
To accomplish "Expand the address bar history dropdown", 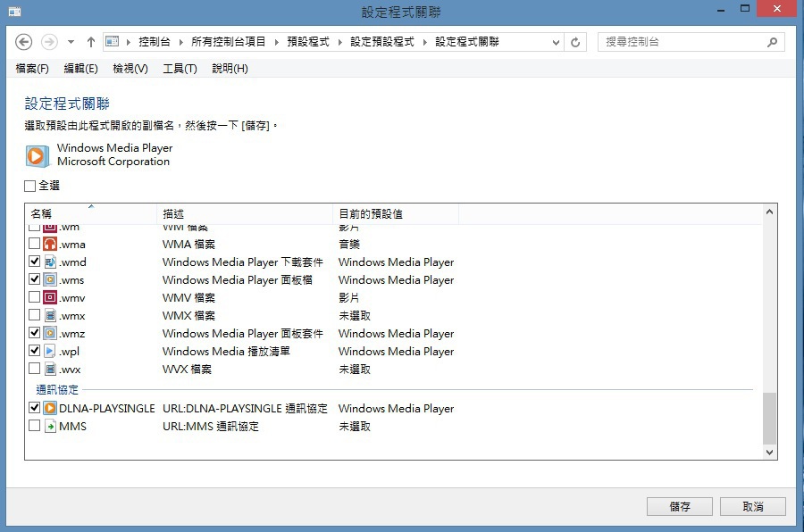I will click(556, 43).
